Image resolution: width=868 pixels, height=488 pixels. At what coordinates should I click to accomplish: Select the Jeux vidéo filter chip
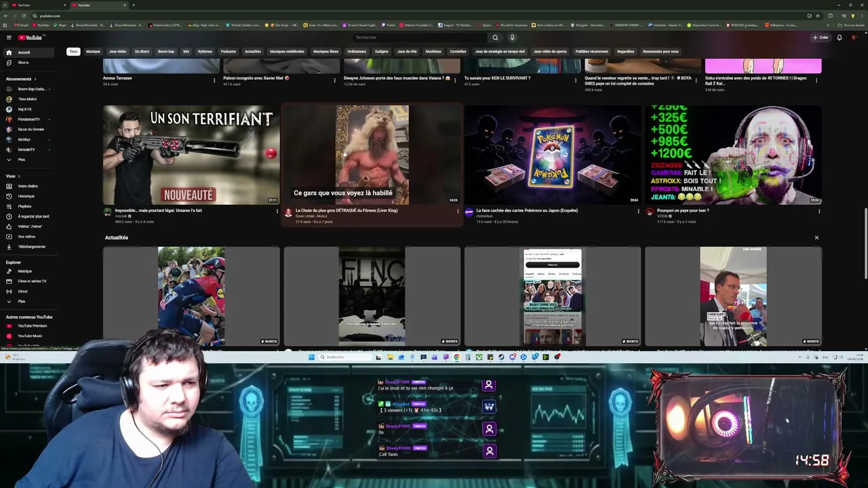117,52
